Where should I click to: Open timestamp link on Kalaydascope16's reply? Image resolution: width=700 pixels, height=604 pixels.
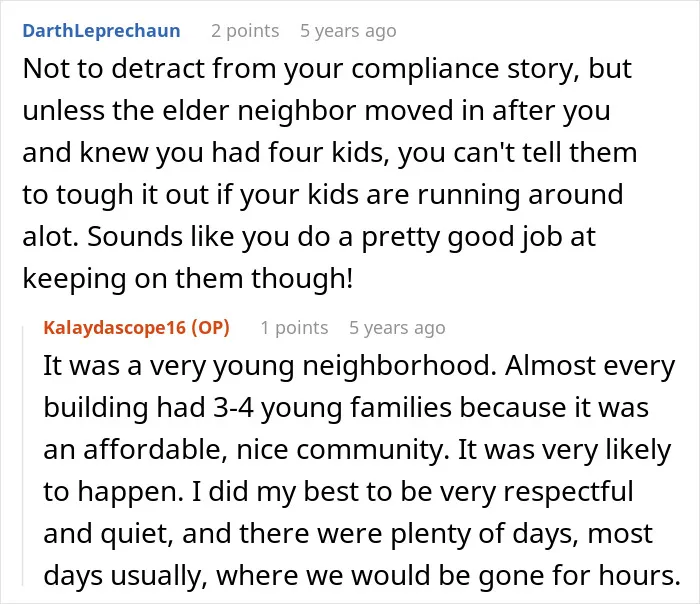click(397, 328)
